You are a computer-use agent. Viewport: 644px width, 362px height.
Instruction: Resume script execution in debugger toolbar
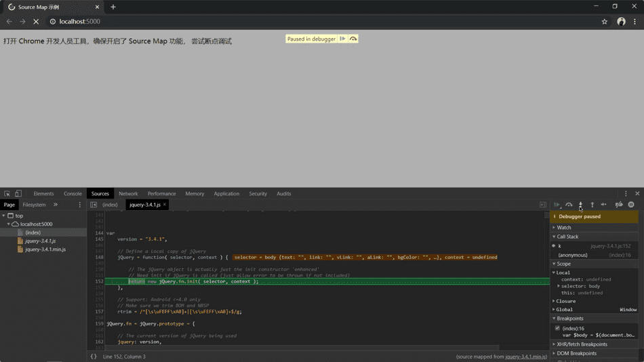pos(557,205)
